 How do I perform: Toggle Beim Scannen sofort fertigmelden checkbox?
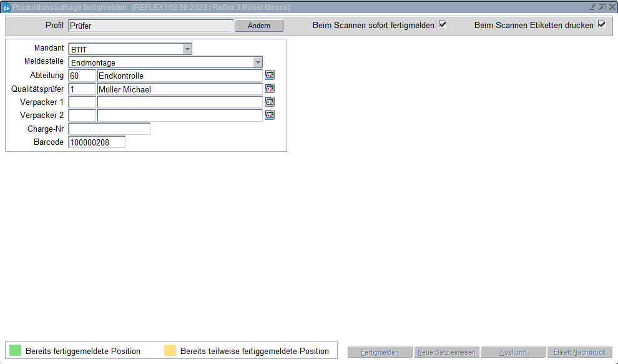pyautogui.click(x=443, y=25)
